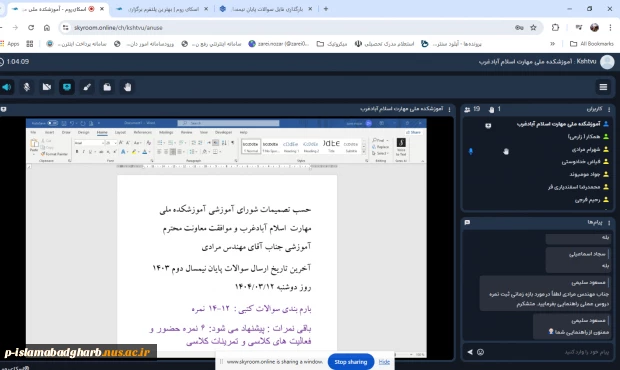Click the participants count icon showing 19
Image resolution: width=620 pixels, height=370 pixels.
coord(467,109)
